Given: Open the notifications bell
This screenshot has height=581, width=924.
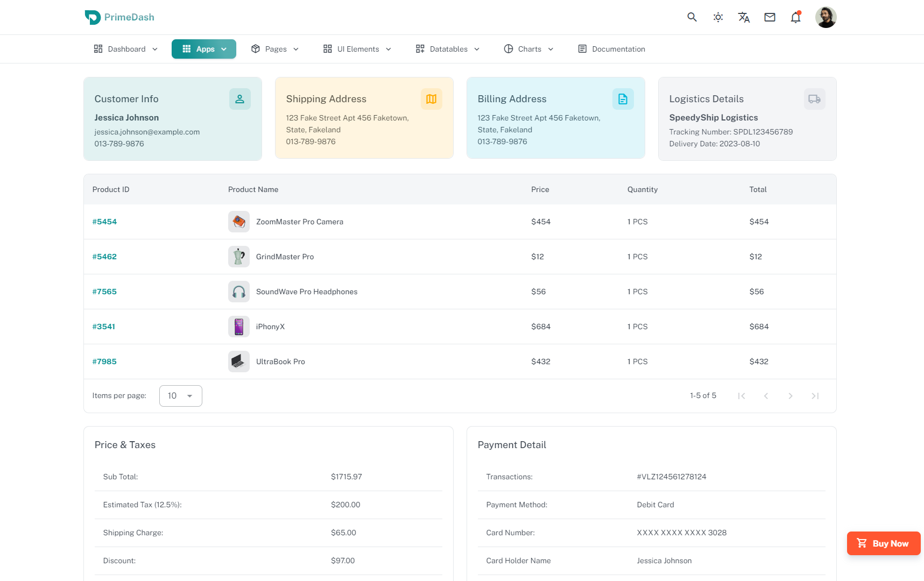Looking at the screenshot, I should (795, 17).
